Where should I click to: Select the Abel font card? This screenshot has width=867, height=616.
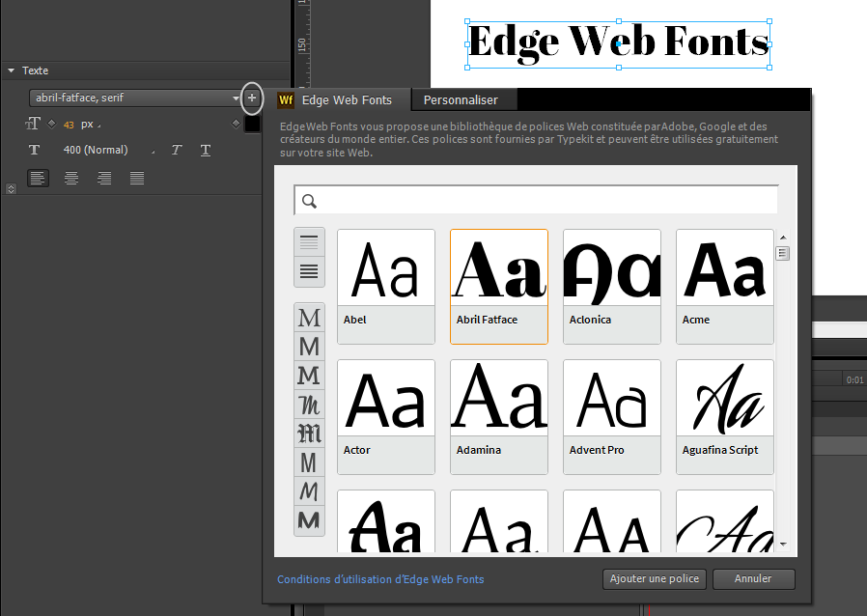coord(386,287)
